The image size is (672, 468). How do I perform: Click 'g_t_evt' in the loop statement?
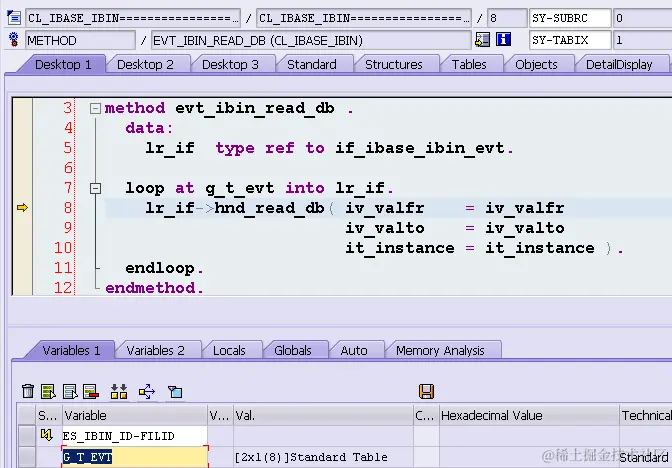(240, 188)
